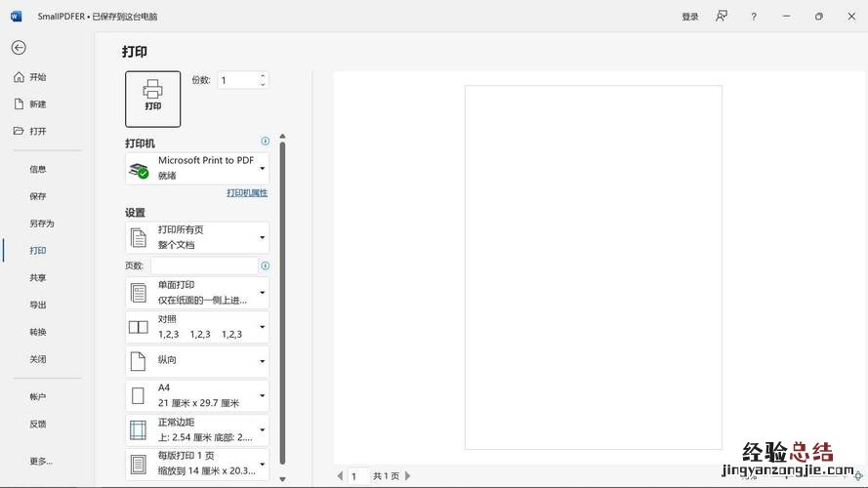Open 帐户 account in sidebar
The image size is (868, 488).
pos(38,396)
